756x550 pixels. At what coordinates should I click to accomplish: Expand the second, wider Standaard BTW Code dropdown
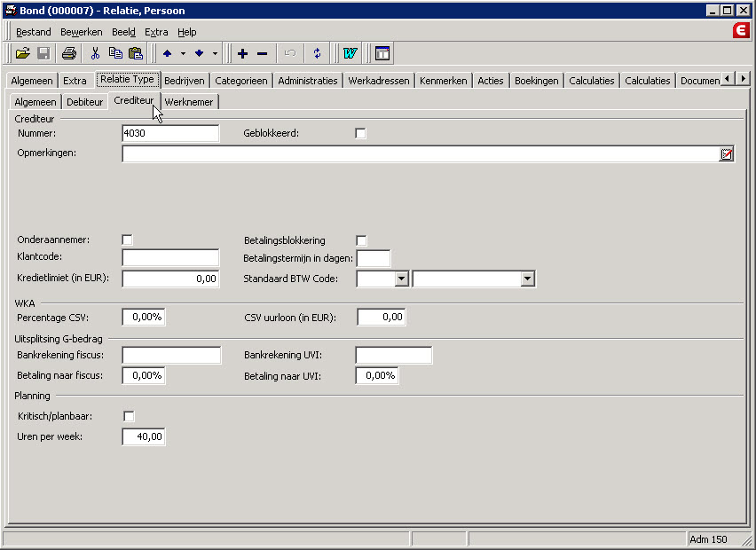[527, 279]
